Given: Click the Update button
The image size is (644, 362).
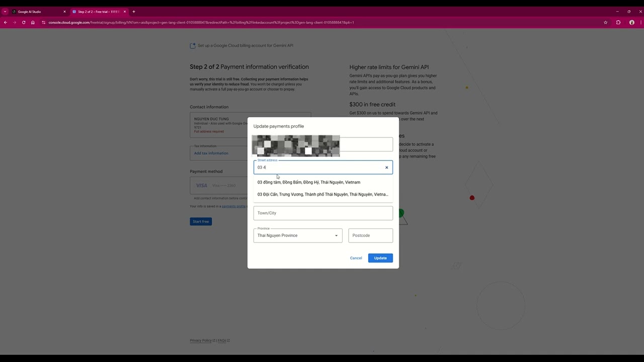Looking at the screenshot, I should 380,258.
